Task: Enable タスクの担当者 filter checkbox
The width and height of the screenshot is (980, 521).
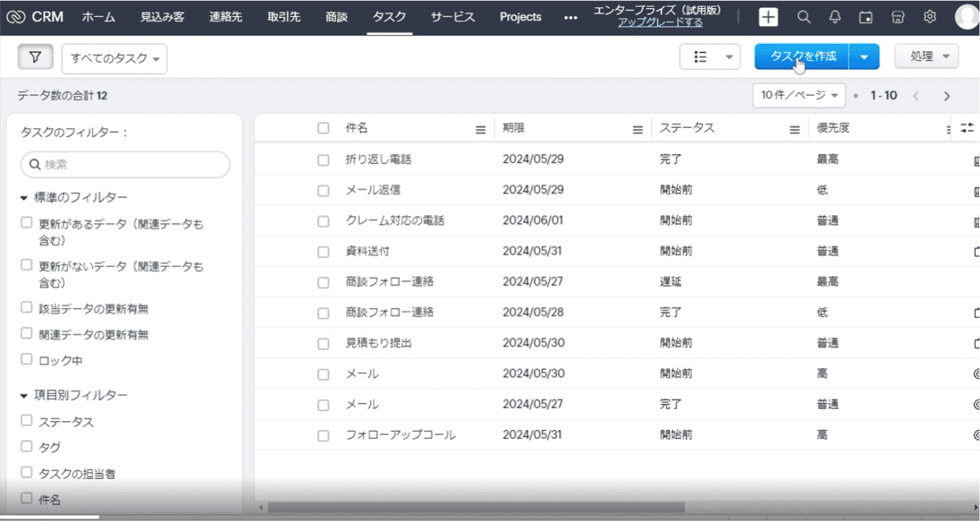Action: pyautogui.click(x=26, y=472)
